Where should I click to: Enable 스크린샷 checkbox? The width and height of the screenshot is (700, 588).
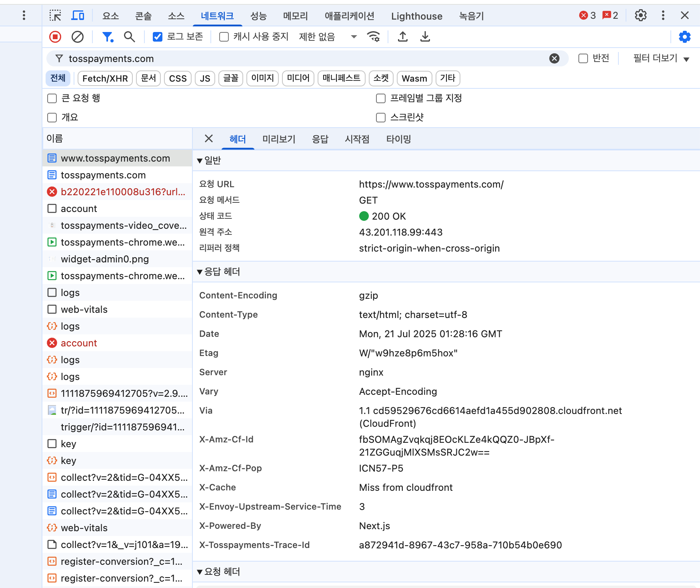coord(381,118)
